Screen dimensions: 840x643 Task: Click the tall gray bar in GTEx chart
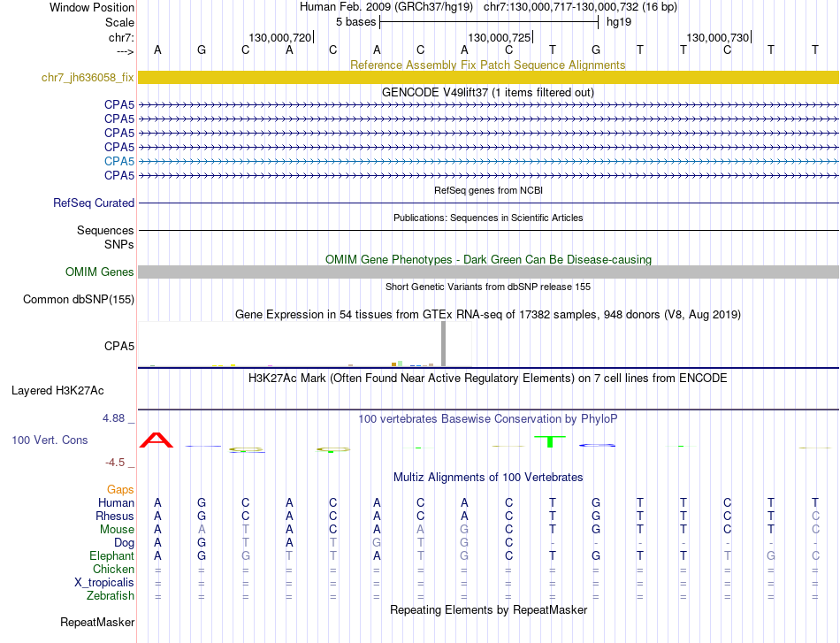(443, 344)
